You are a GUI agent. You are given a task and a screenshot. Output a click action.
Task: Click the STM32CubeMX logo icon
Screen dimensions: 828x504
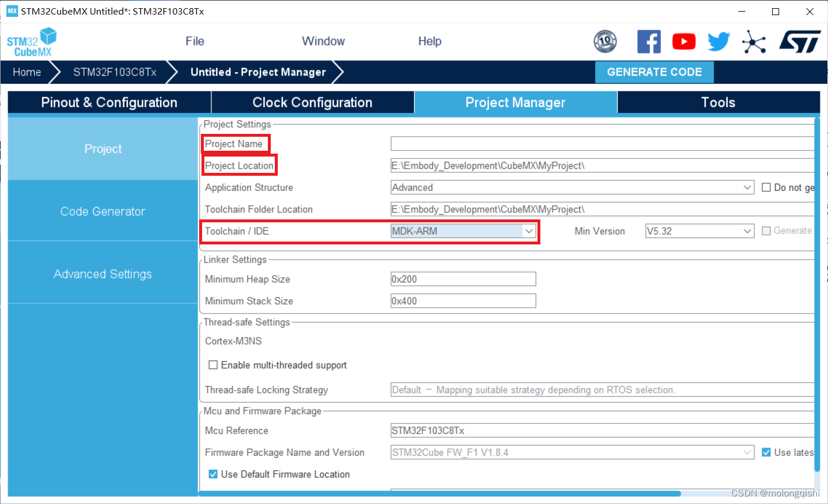pos(31,42)
